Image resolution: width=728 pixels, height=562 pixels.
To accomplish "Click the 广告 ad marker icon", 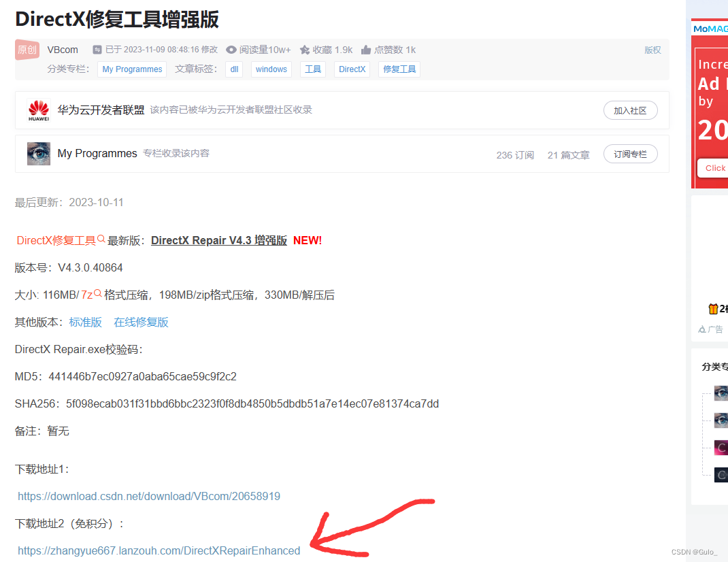I will (x=702, y=329).
